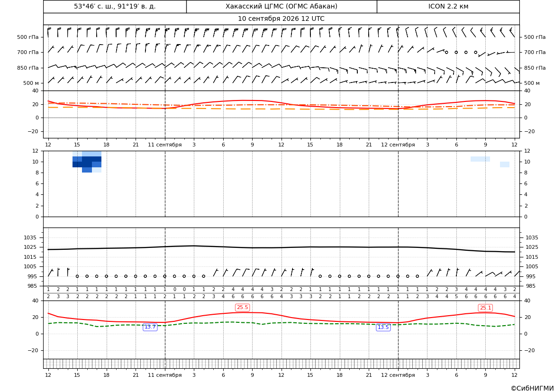Select the Хакасский ЦГМС (ОГМС Абакан) header
554x392 pixels.
tap(282, 6)
